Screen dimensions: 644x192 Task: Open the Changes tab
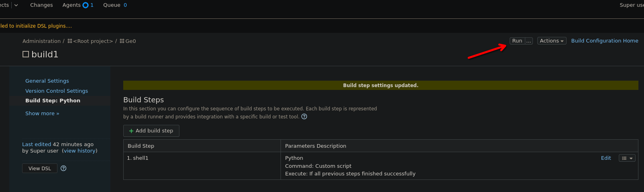[x=41, y=5]
